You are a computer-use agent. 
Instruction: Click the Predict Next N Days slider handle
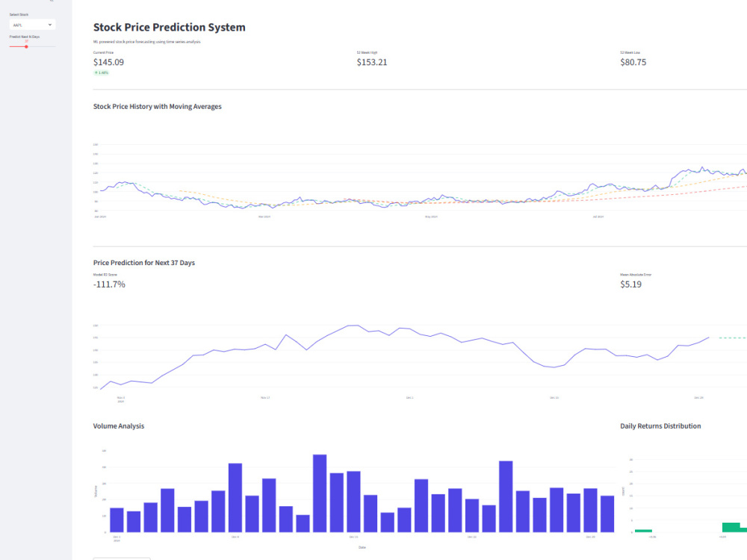(26, 46)
